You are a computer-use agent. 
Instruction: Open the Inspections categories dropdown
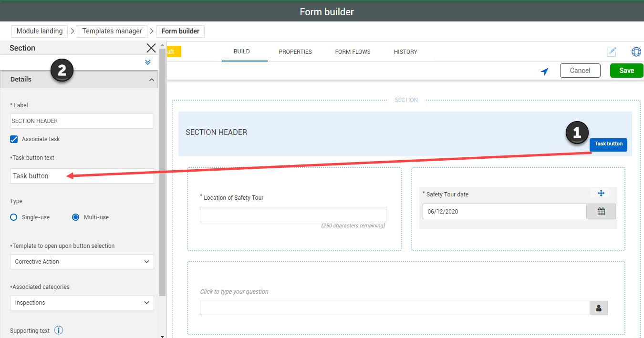point(82,303)
